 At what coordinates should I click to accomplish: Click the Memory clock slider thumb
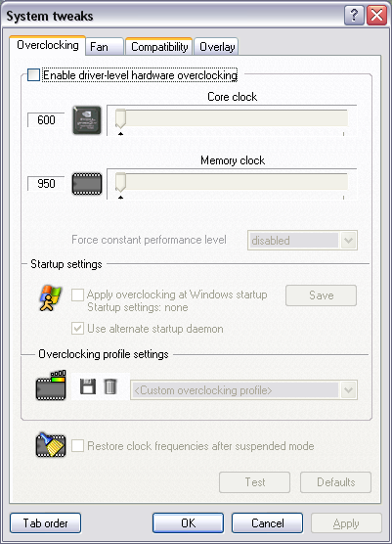tap(120, 182)
